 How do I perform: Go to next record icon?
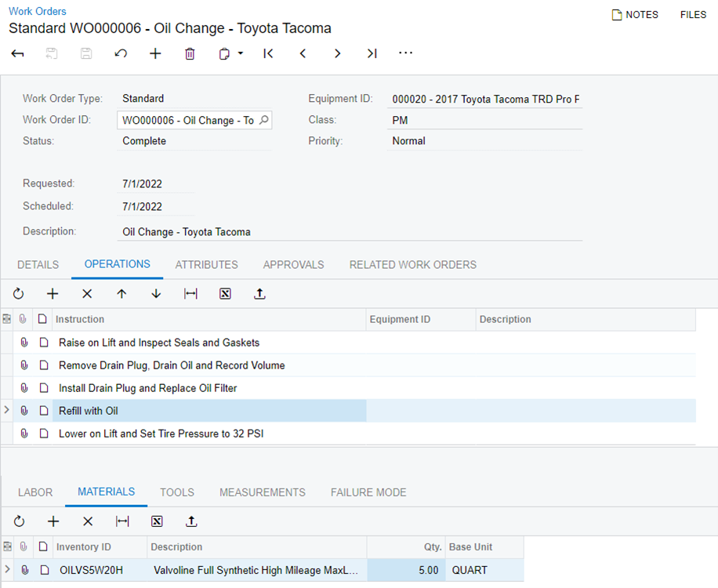[x=338, y=53]
